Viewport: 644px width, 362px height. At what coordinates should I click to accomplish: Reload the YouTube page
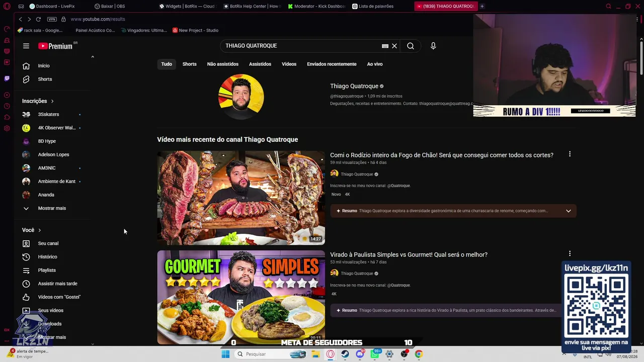[x=38, y=19]
